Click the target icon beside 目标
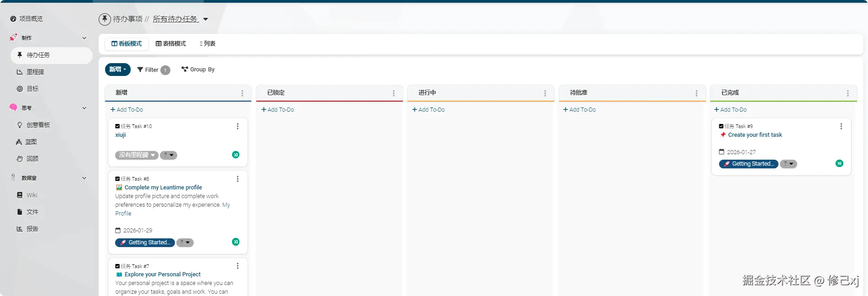The height and width of the screenshot is (296, 868). click(20, 89)
